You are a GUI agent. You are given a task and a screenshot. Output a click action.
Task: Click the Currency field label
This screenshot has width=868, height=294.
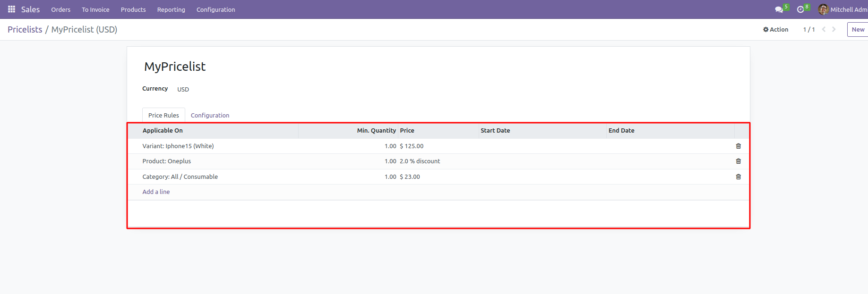coord(155,89)
